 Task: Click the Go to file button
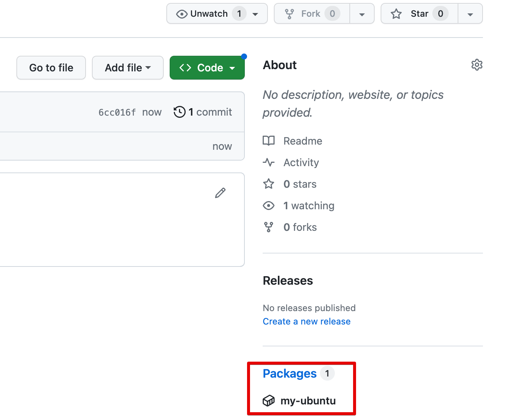51,68
